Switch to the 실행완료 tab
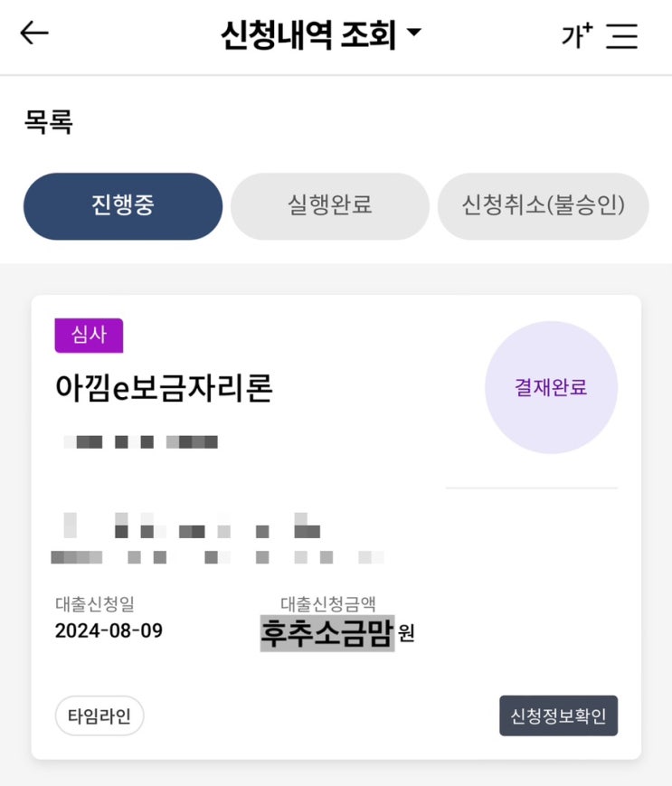Screen dimensions: 672x786 [x=330, y=206]
